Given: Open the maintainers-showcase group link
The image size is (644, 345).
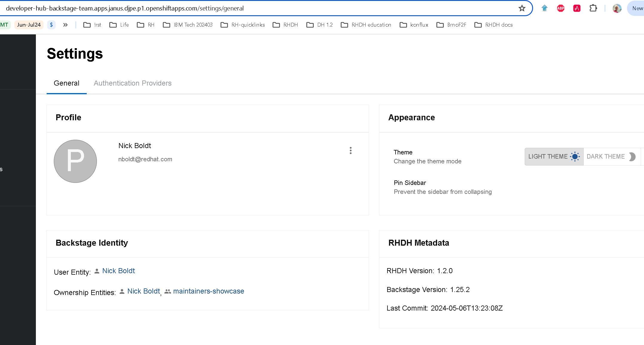Looking at the screenshot, I should click(x=208, y=291).
